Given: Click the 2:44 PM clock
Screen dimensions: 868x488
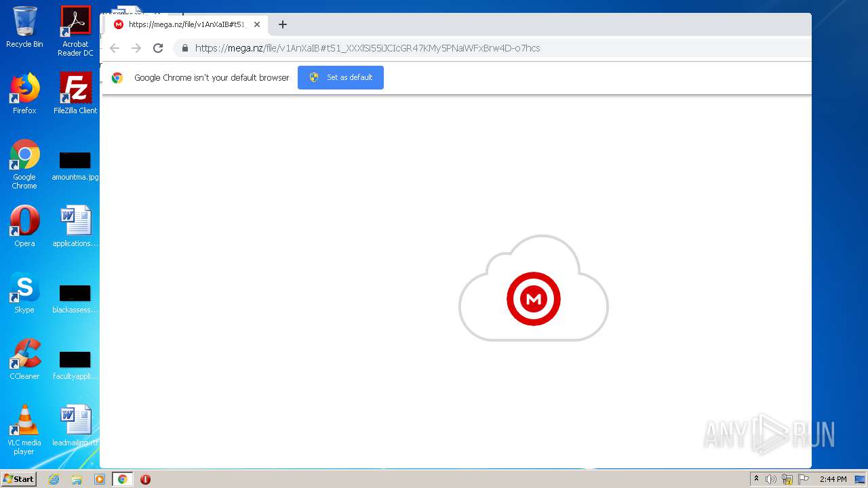Looking at the screenshot, I should (x=833, y=479).
